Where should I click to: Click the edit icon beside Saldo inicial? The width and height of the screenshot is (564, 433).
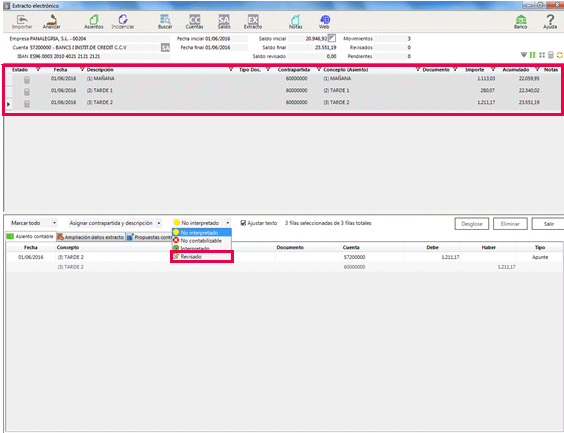(332, 38)
